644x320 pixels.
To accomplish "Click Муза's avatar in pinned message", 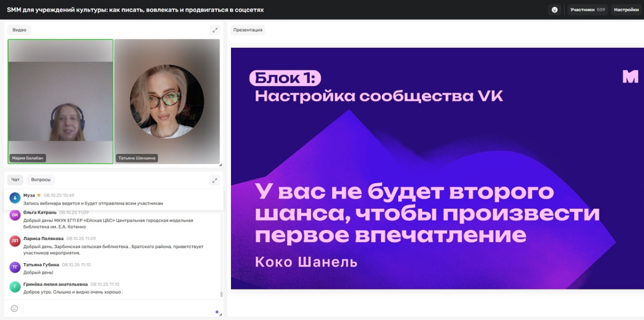I will pos(15,198).
